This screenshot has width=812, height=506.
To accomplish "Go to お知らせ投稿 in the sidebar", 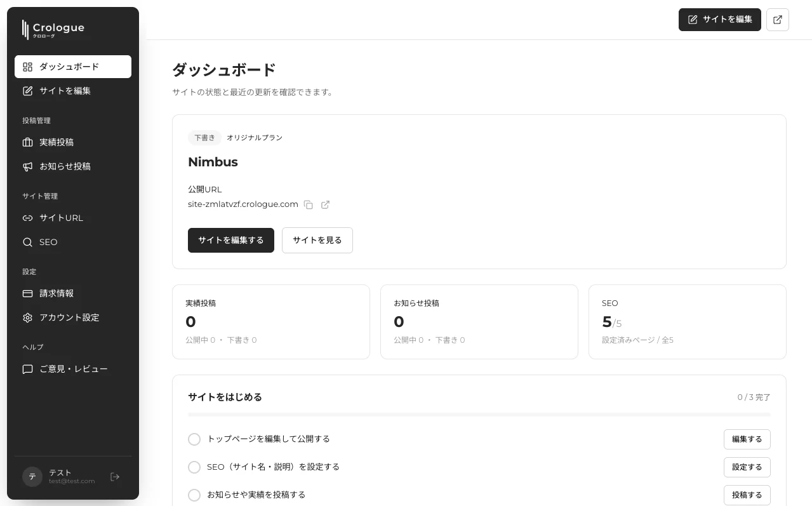I will pos(73,166).
